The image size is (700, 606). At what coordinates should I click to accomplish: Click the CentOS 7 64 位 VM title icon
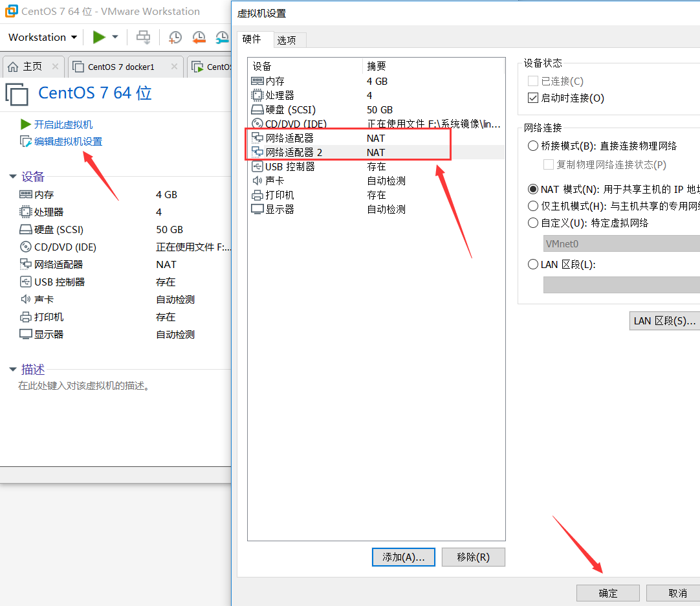pos(17,94)
